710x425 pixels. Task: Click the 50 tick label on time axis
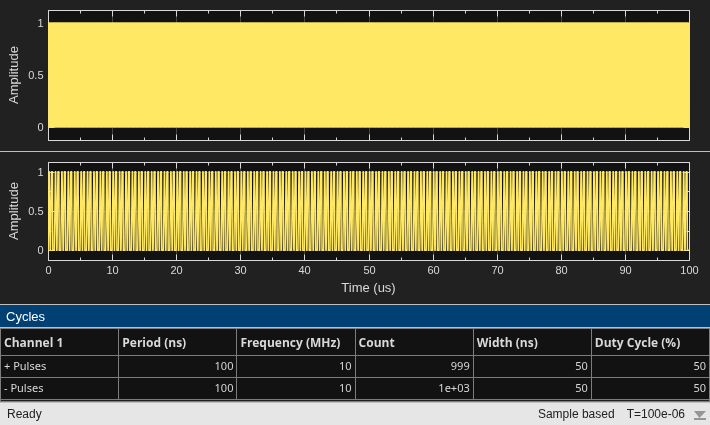coord(369,270)
